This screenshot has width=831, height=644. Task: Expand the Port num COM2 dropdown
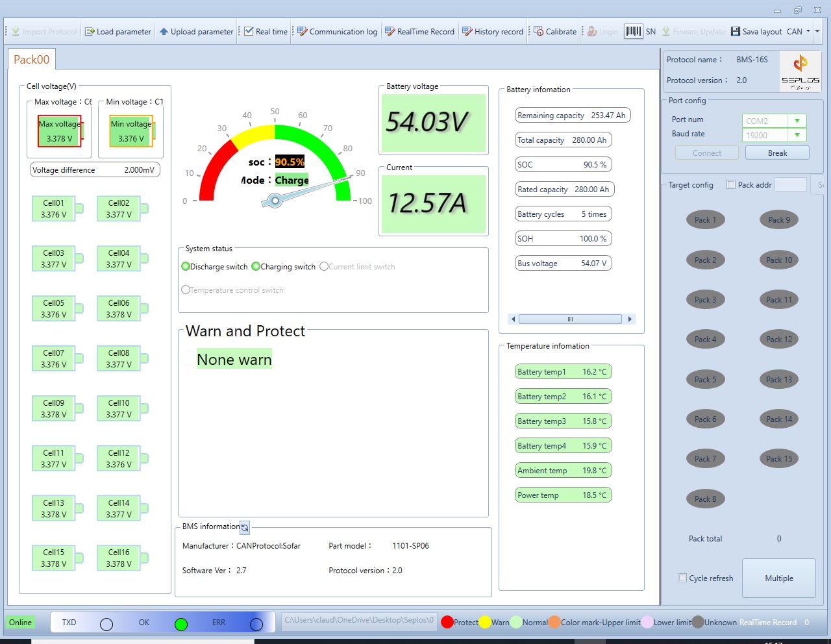[x=797, y=121]
